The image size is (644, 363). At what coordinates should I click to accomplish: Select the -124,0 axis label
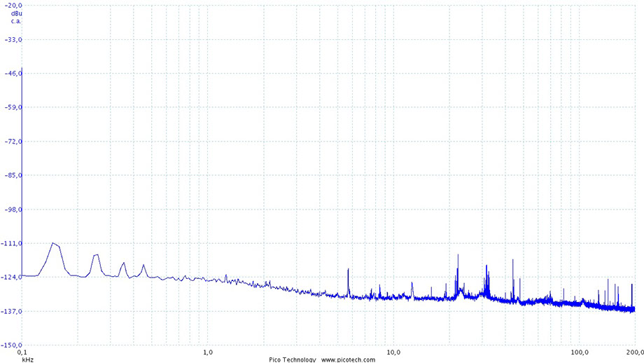point(11,277)
